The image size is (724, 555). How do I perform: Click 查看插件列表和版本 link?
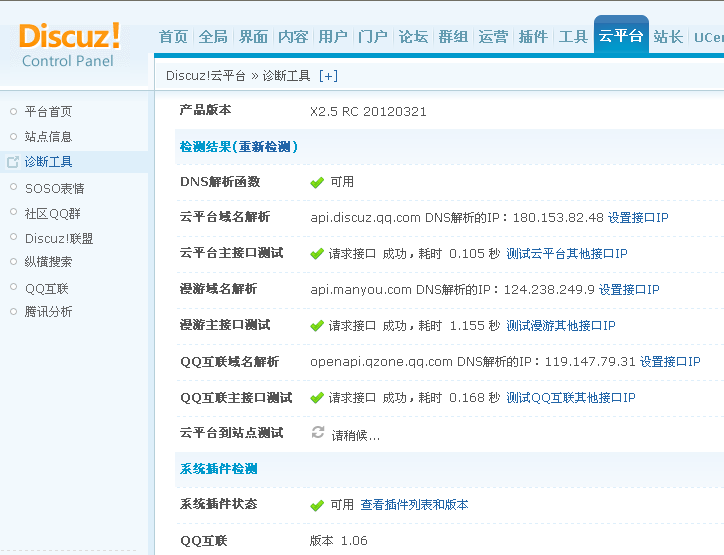(x=414, y=505)
